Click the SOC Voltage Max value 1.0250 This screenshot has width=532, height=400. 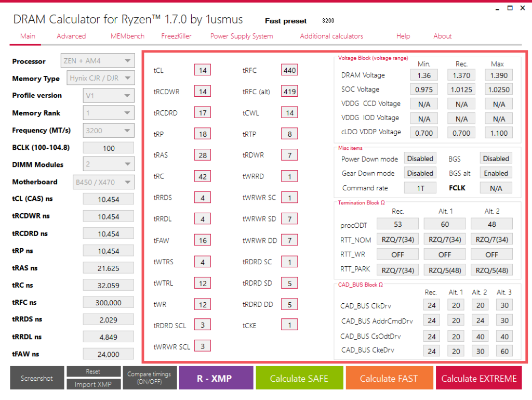pos(499,89)
